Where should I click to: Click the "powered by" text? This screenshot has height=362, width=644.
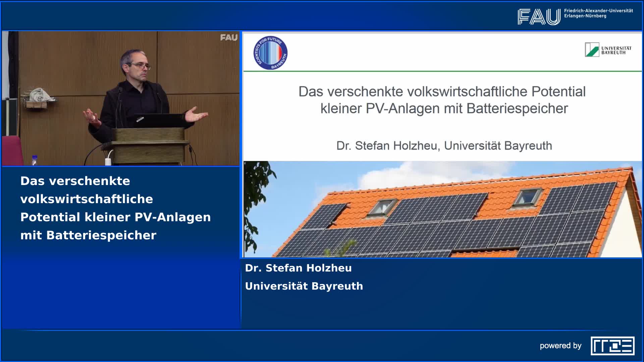(x=560, y=346)
